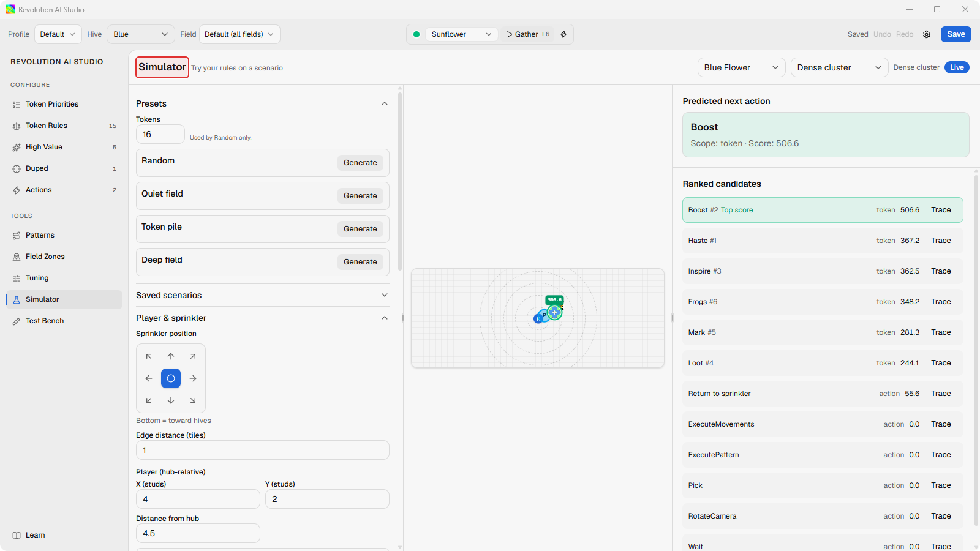
Task: Click the Save button
Action: pyautogui.click(x=956, y=34)
